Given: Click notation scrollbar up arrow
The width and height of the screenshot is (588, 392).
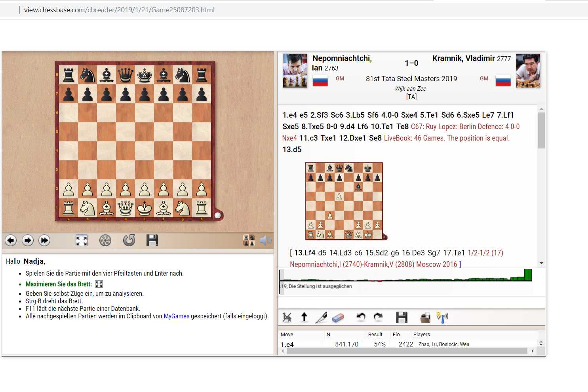Looking at the screenshot, I should (541, 108).
